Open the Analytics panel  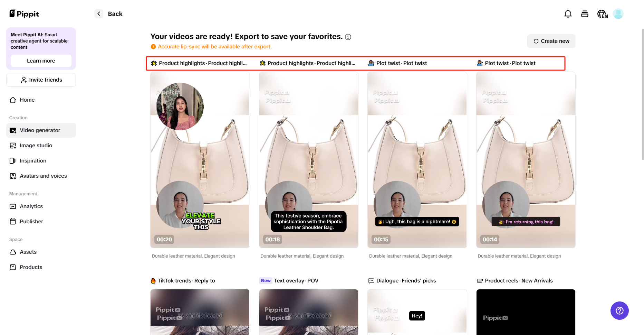pos(31,206)
